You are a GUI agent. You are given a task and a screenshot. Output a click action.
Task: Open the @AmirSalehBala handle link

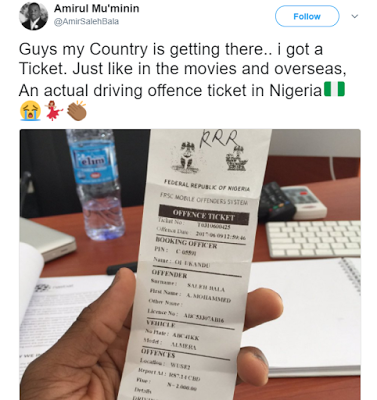coord(86,21)
